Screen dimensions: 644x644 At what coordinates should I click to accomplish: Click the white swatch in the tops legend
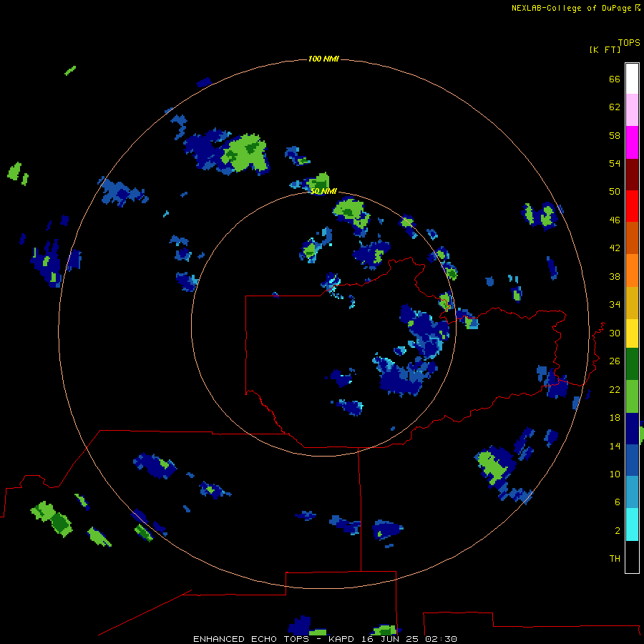(x=632, y=79)
